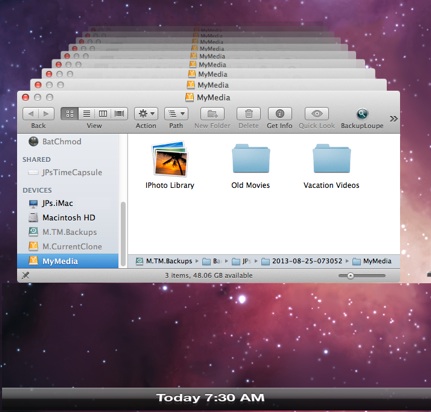The image size is (431, 412).
Task: Switch to Cover Flow view mode
Action: (119, 114)
